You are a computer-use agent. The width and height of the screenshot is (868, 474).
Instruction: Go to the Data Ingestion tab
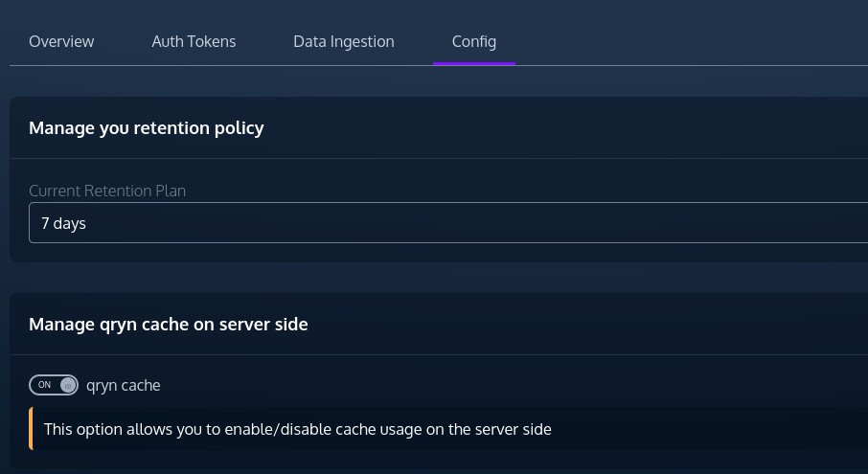[344, 41]
